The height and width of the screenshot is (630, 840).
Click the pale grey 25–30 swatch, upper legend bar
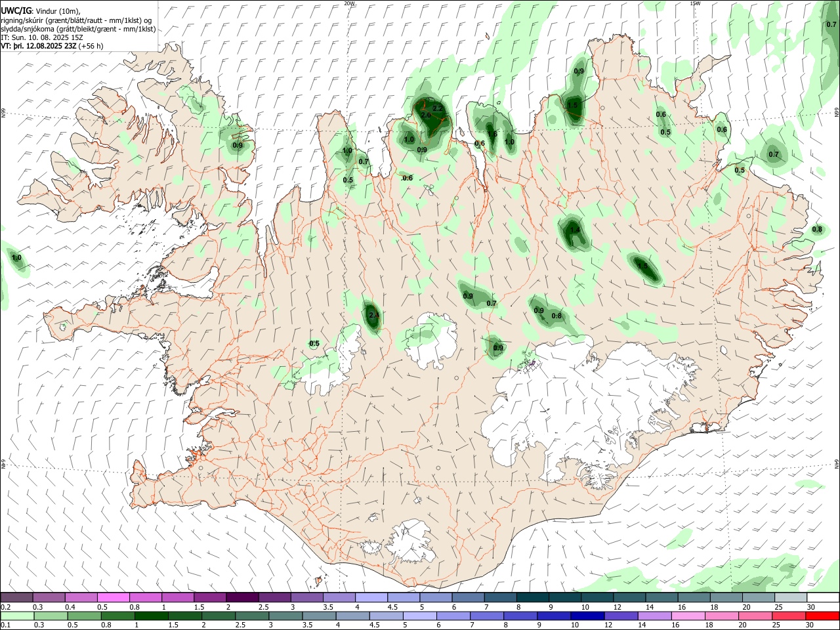click(x=791, y=598)
